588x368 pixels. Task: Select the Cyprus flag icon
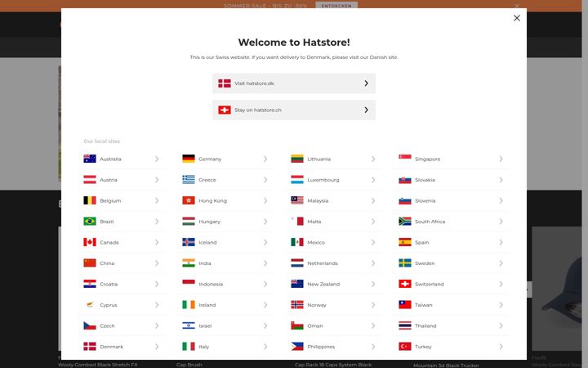click(90, 305)
